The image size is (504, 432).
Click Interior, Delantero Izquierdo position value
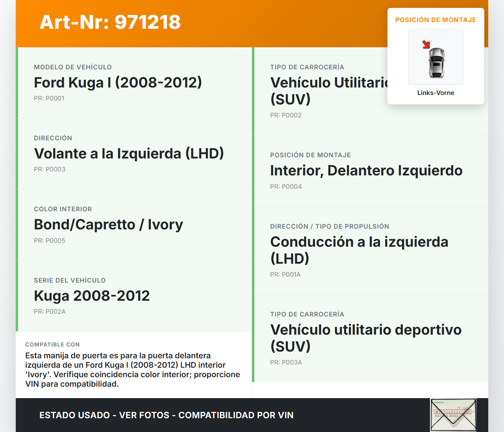pos(366,170)
